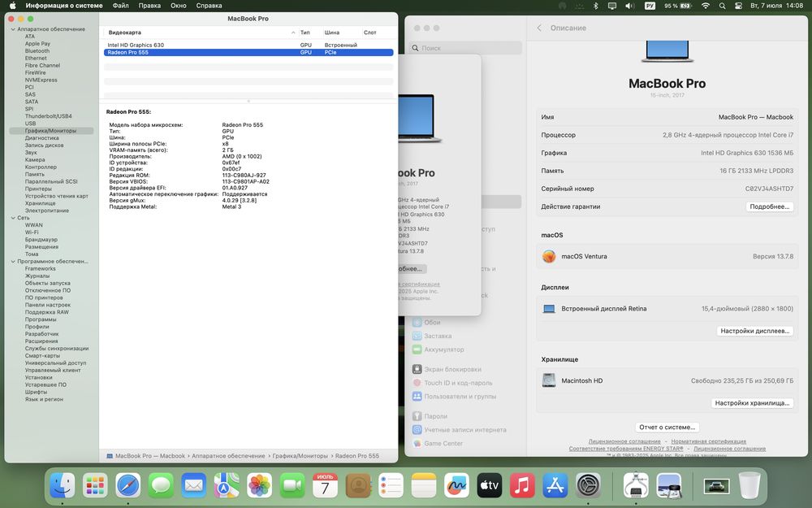Open Reminders app in the Dock
The image size is (812, 508).
click(x=391, y=486)
